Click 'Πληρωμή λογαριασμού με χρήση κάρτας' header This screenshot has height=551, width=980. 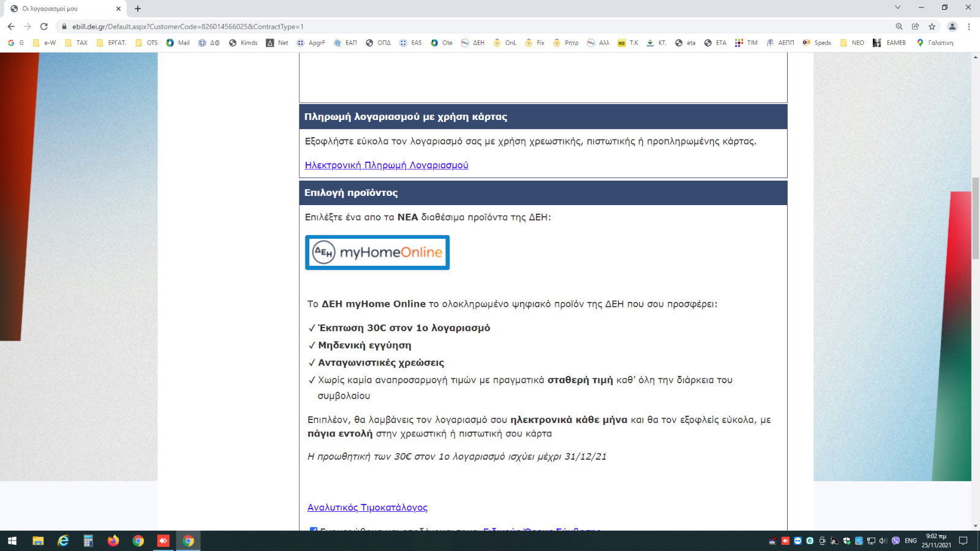click(543, 117)
